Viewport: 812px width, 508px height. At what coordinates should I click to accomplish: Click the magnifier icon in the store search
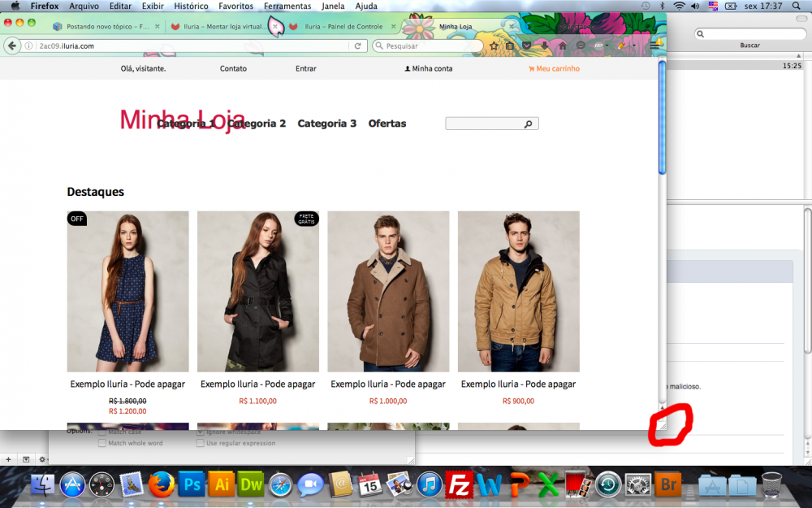528,124
